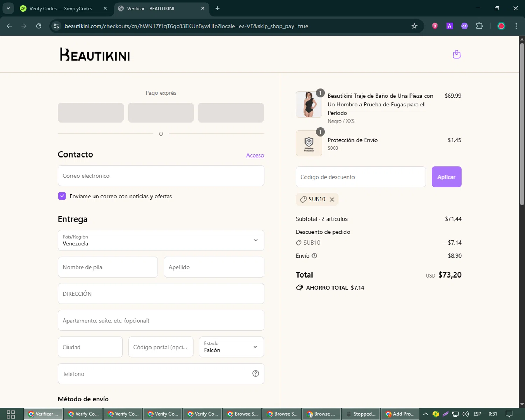
Task: Focus the Código postal field
Action: (161, 347)
